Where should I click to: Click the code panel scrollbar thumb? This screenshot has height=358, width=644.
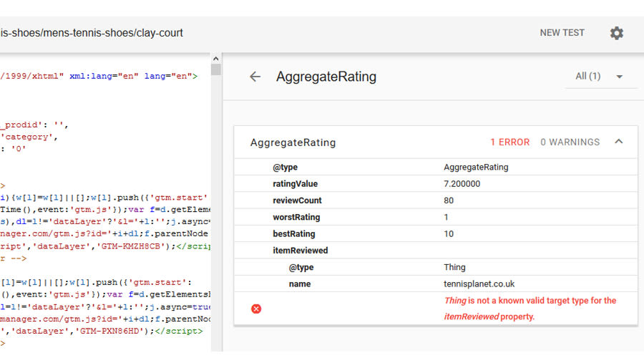215,69
